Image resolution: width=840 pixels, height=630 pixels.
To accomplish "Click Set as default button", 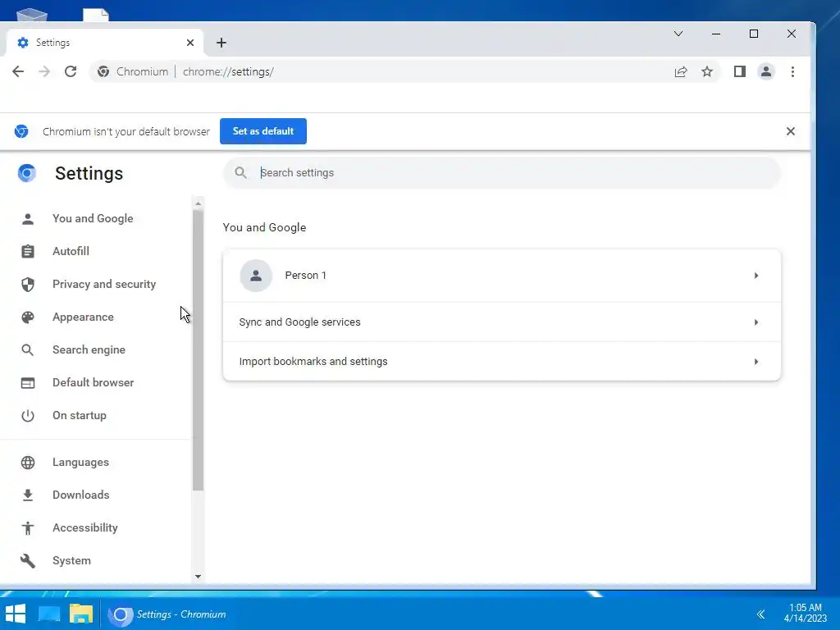I will click(263, 131).
